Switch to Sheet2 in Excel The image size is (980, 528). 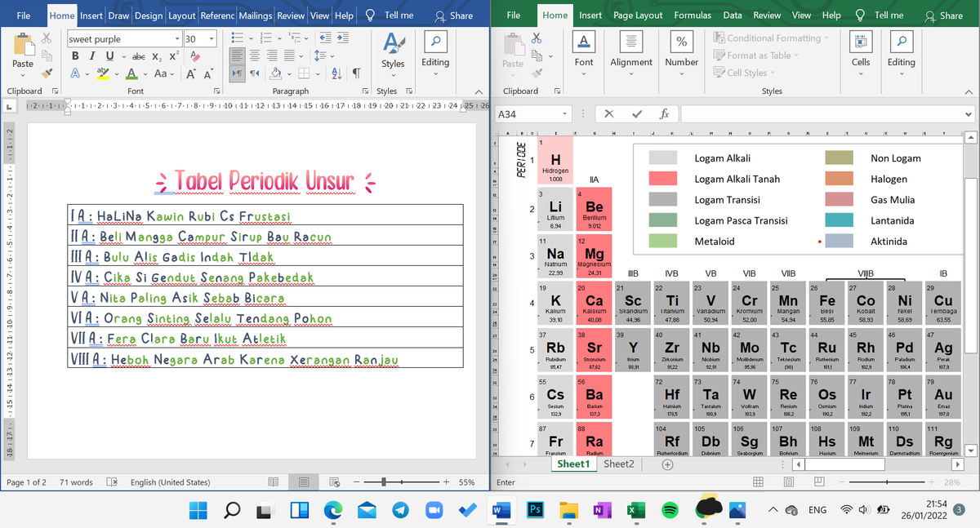pos(618,464)
